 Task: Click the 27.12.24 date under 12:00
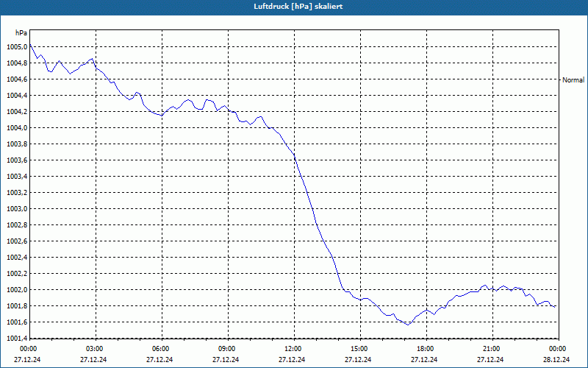292,359
